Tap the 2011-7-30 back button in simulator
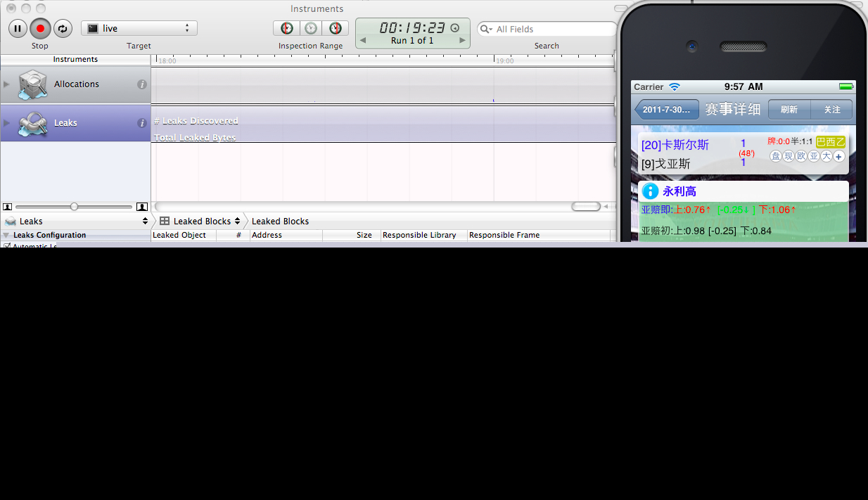This screenshot has height=500, width=868. [667, 110]
